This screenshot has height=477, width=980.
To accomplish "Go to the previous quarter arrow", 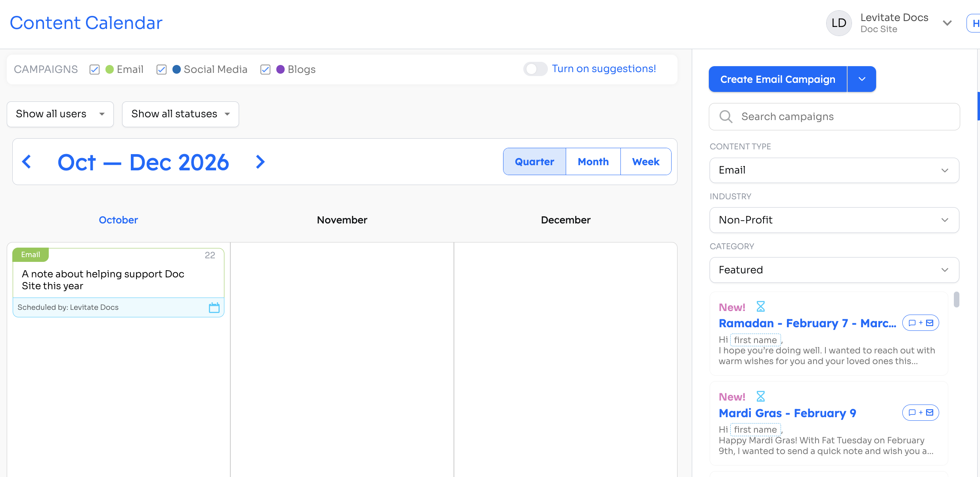I will [27, 162].
